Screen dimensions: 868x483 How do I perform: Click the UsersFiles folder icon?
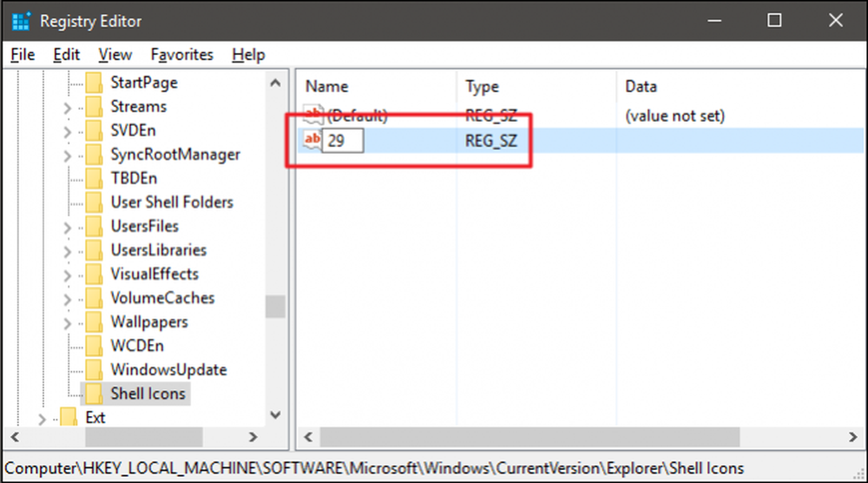[94, 226]
